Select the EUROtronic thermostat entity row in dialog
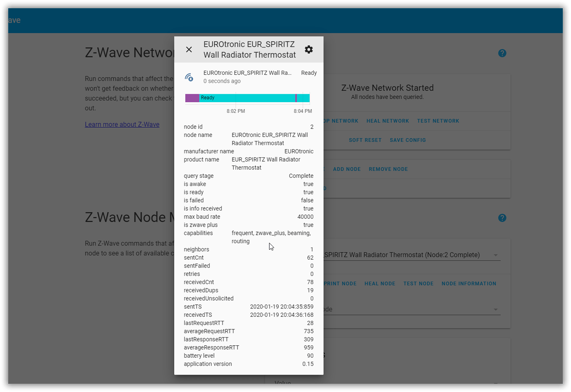This screenshot has width=571, height=392. point(248,76)
